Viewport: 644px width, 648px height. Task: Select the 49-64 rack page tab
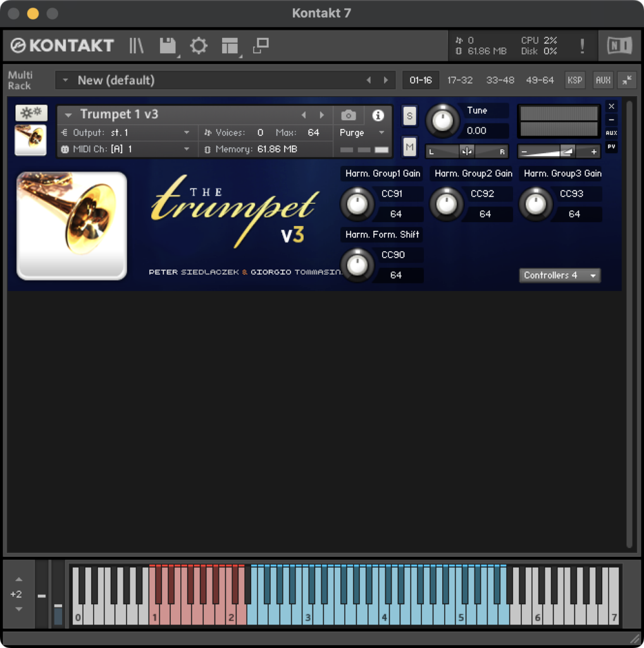(540, 80)
